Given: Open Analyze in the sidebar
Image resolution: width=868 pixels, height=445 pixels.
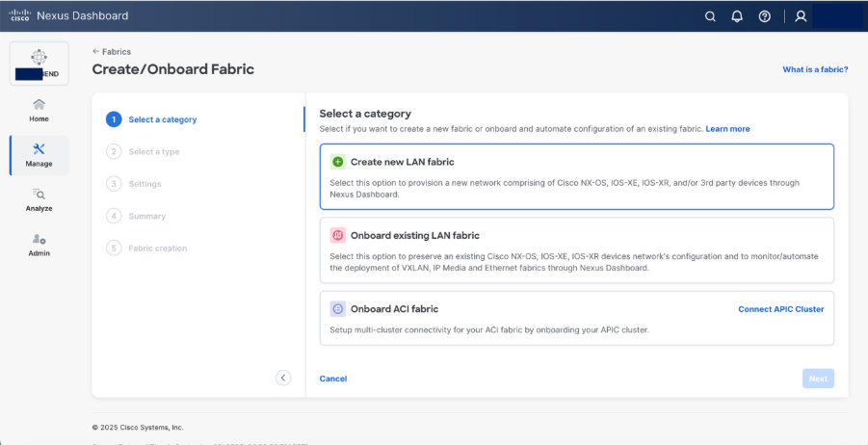Looking at the screenshot, I should tap(39, 199).
